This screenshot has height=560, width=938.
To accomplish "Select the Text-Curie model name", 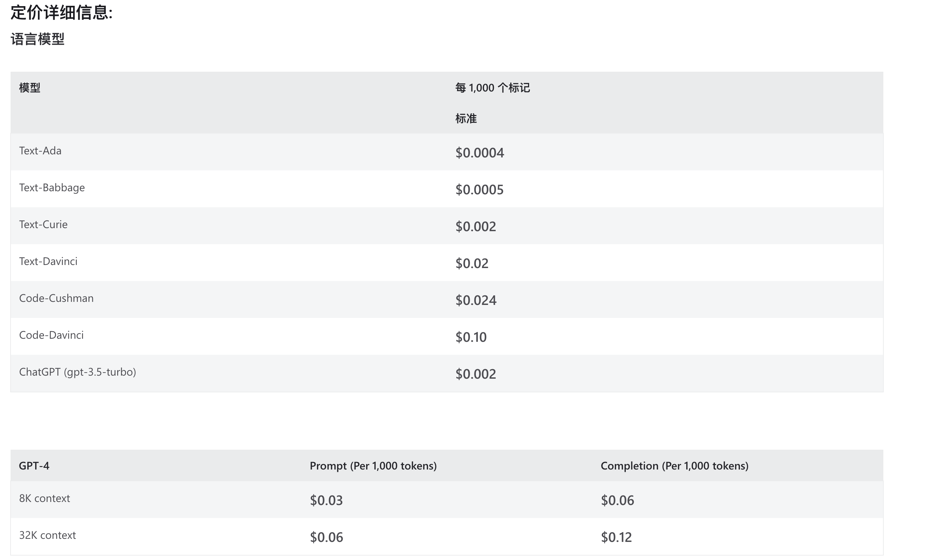I will click(x=43, y=224).
